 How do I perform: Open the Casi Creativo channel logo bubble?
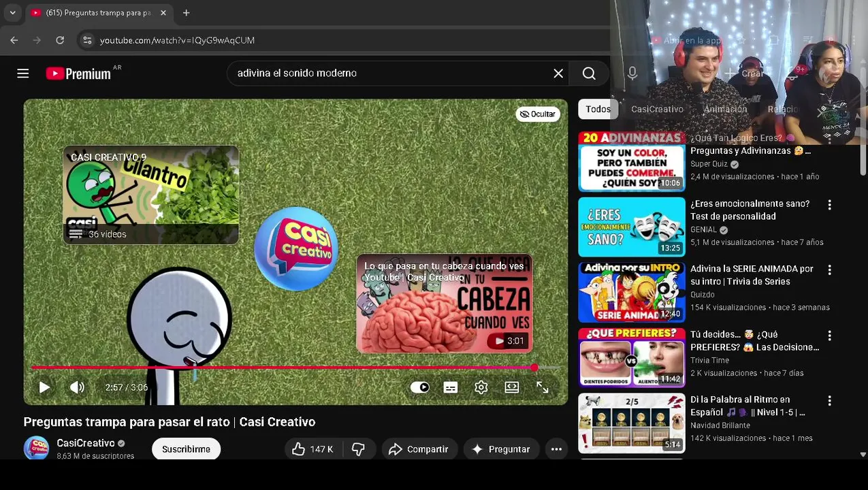(296, 248)
